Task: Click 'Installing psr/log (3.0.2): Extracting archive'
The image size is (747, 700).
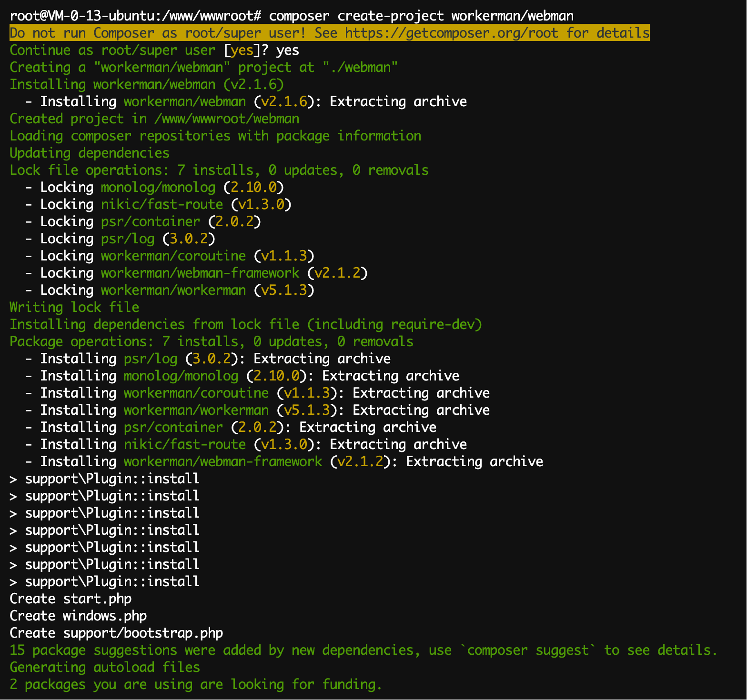Action: (208, 359)
